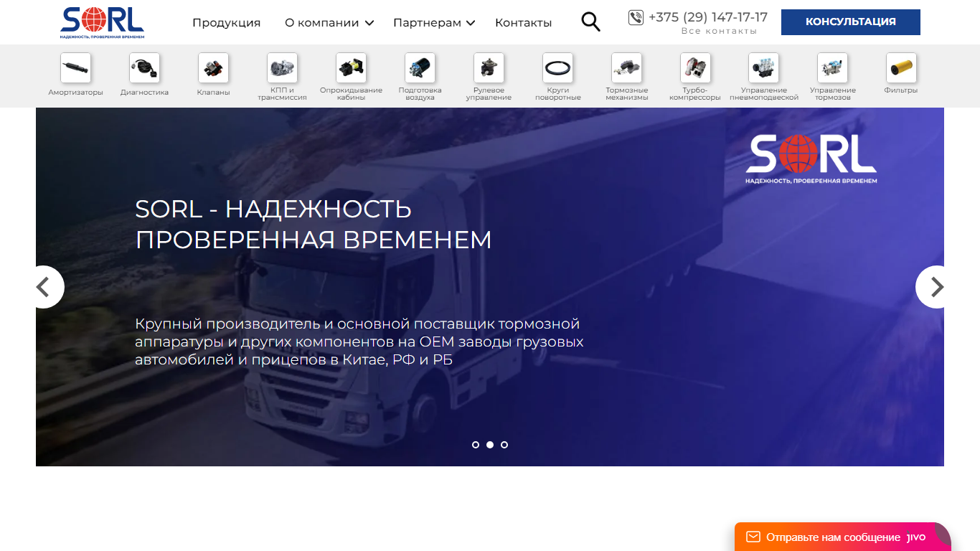Open the Управление тормозов category icon
The image size is (980, 551).
[x=833, y=68]
